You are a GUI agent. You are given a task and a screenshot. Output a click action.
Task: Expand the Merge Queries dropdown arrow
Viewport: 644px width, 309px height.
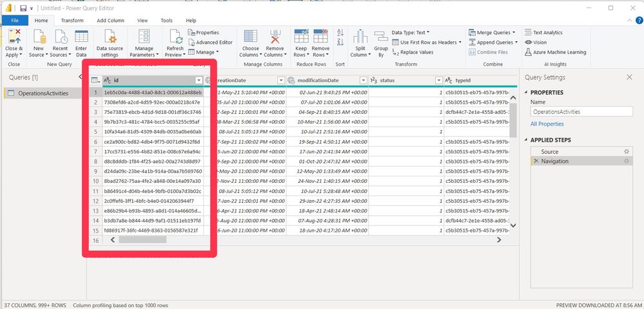point(513,32)
